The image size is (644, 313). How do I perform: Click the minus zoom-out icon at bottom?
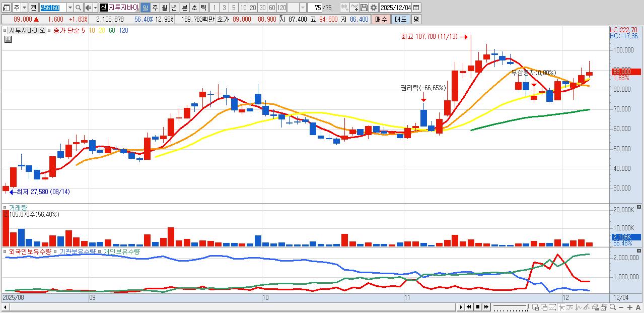621,307
